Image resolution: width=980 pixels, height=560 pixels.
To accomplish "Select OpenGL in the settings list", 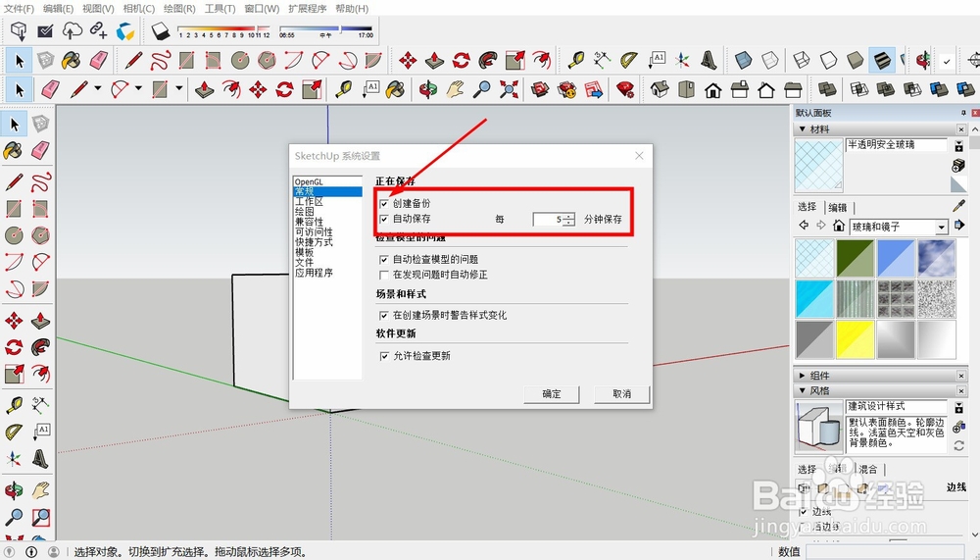I will tap(309, 182).
